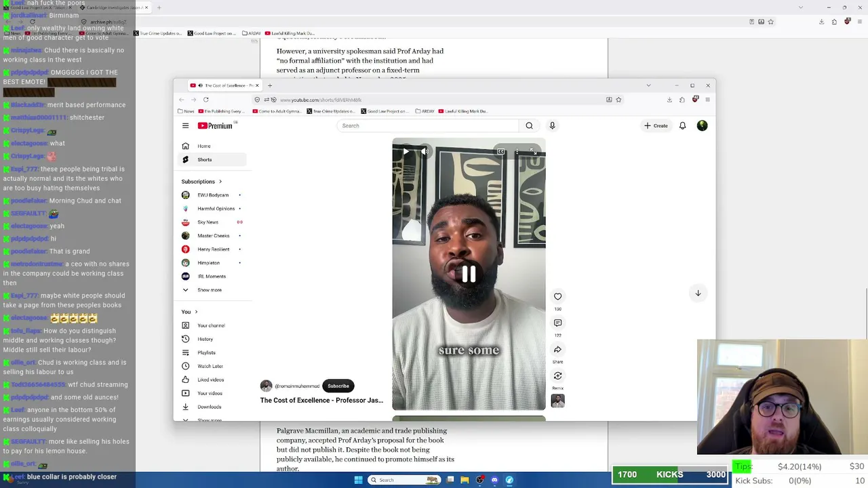Open Master Cheeks subscription
The width and height of the screenshot is (868, 488).
[x=212, y=236]
